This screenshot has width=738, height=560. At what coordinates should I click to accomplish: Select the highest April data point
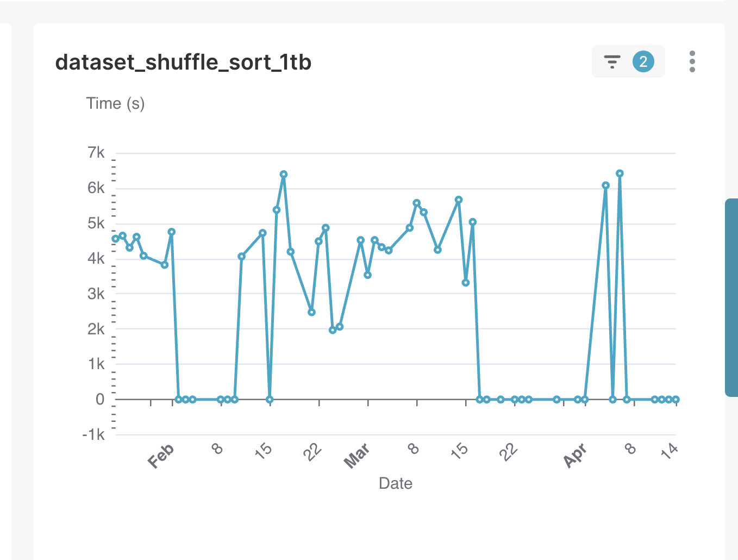(x=619, y=173)
